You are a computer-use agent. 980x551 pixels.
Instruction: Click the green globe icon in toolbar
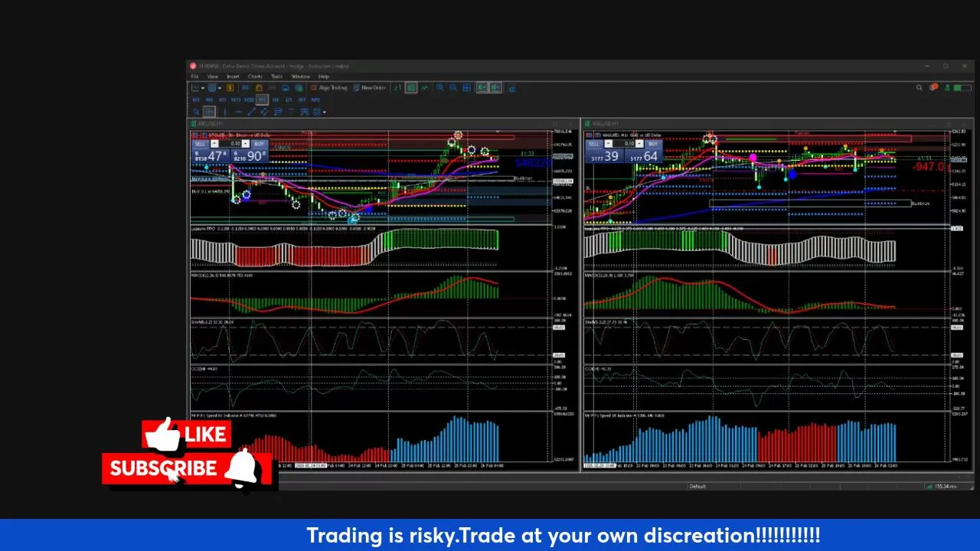(x=299, y=88)
